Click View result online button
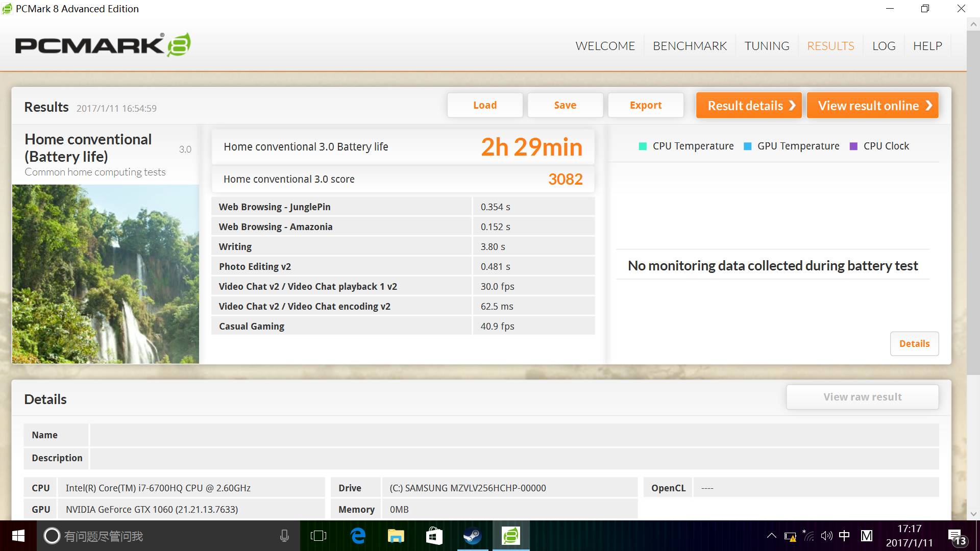The width and height of the screenshot is (980, 551). 872,106
